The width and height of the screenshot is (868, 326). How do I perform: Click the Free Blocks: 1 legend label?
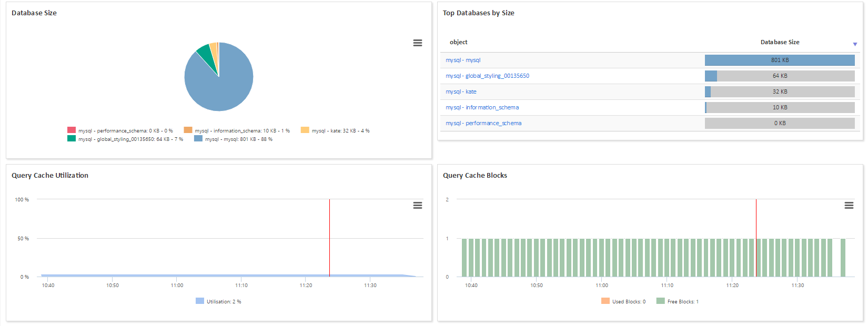point(683,301)
